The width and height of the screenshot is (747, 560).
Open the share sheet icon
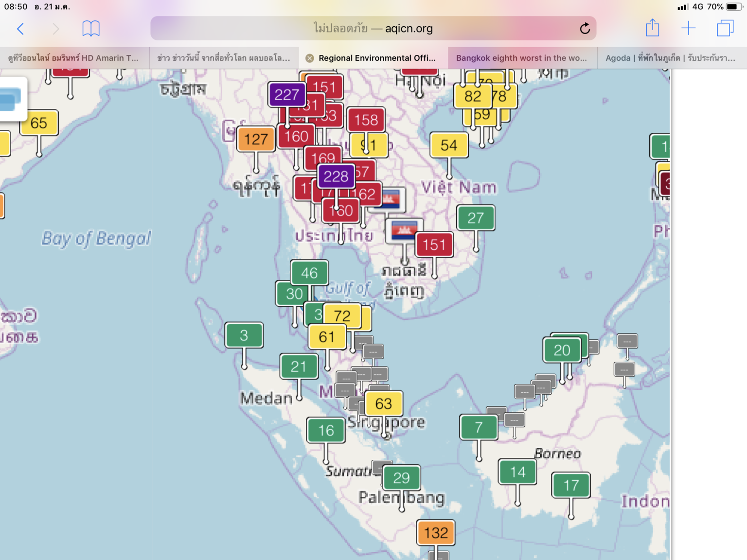click(652, 28)
